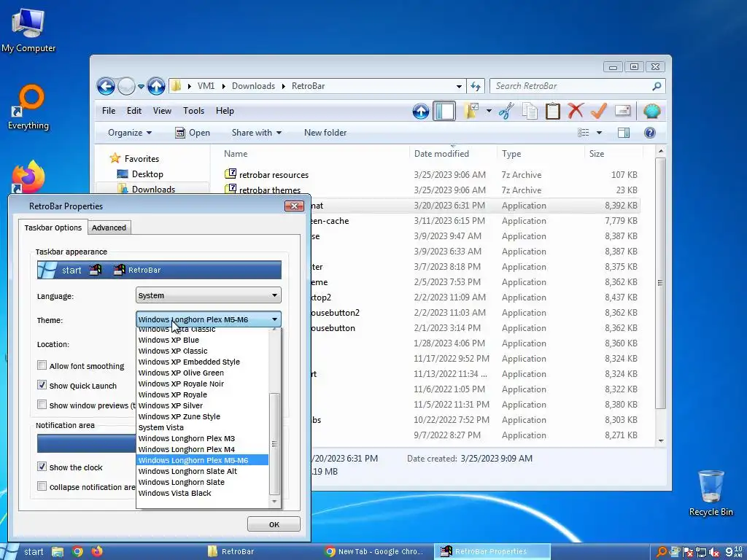Switch to the Advanced tab
This screenshot has width=747, height=560.
[x=109, y=227]
